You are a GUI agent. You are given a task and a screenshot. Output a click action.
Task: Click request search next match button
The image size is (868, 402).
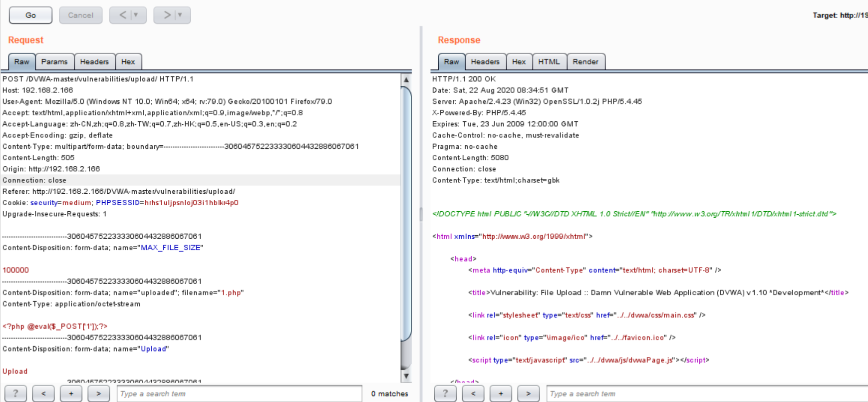[99, 394]
